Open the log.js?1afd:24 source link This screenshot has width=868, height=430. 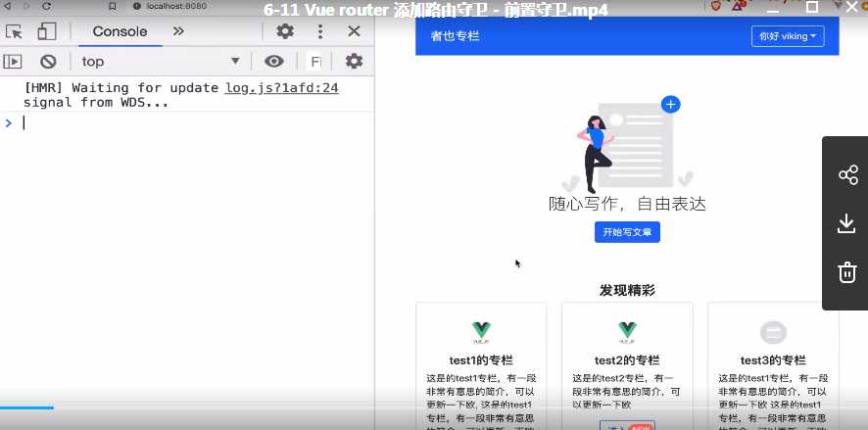pos(281,88)
